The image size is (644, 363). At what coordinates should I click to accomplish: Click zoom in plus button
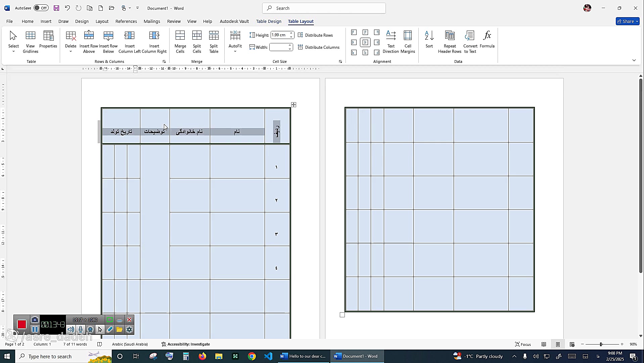pos(622,344)
